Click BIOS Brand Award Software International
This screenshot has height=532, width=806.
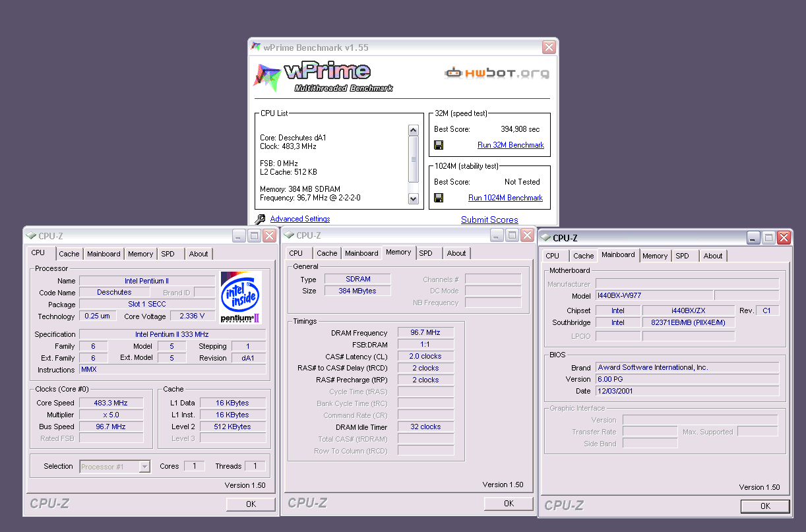[687, 367]
